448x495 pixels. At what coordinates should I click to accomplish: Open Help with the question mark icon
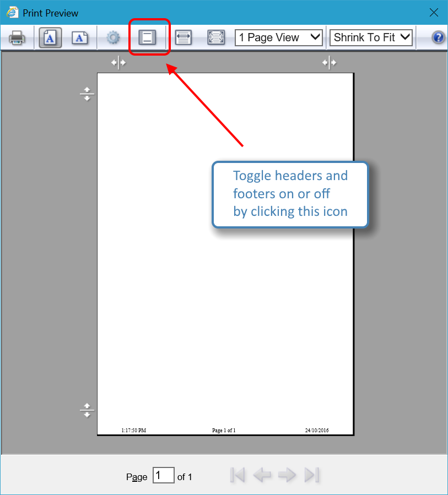(x=437, y=37)
